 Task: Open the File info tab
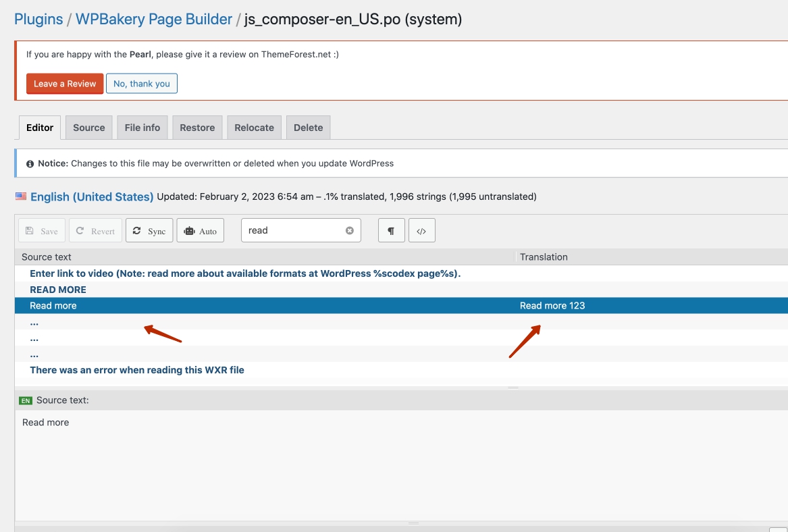[x=142, y=128]
